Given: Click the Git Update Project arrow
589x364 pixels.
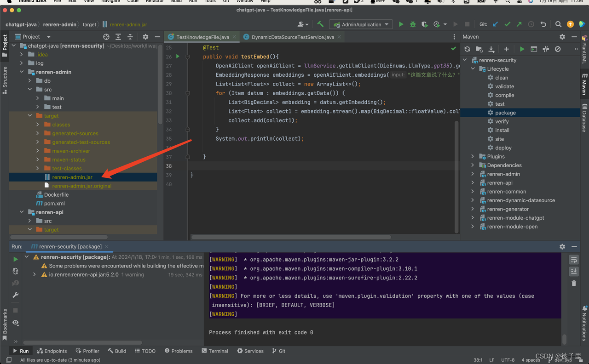Looking at the screenshot, I should tap(495, 24).
